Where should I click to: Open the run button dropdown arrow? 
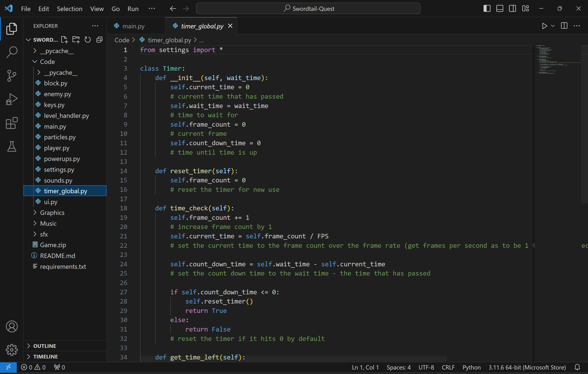[x=553, y=26]
